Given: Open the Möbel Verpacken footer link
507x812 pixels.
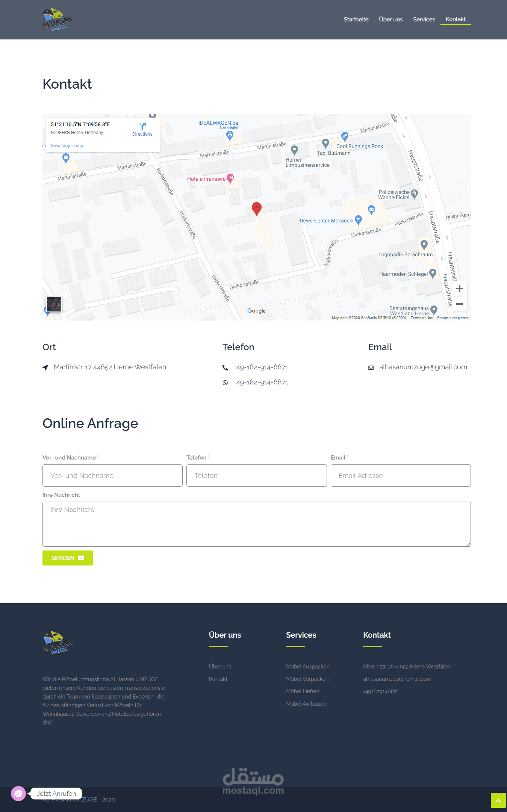Looking at the screenshot, I should 307,679.
